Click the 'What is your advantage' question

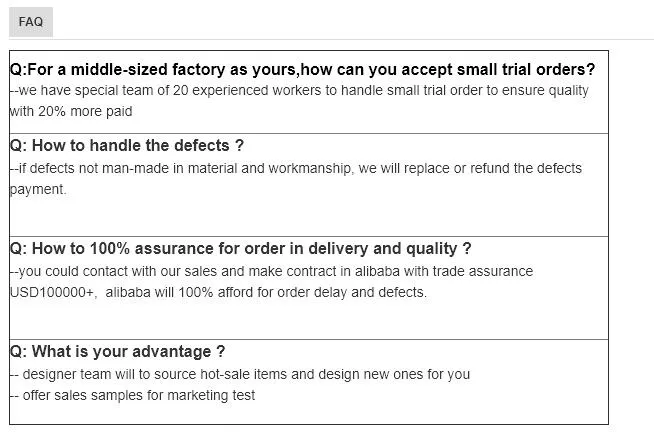coord(117,351)
